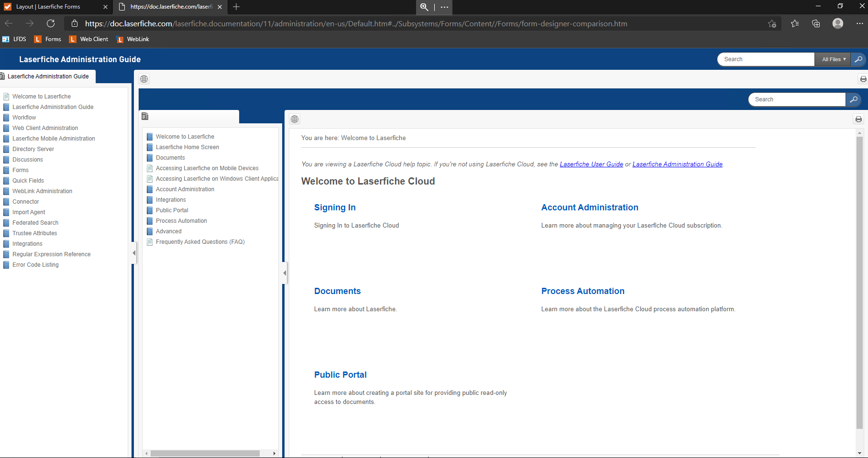
Task: Click content scrollbar down arrow
Action: tap(859, 453)
